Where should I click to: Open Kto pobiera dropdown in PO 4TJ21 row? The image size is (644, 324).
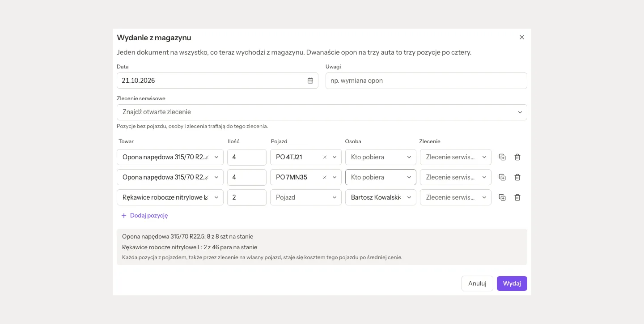[381, 157]
